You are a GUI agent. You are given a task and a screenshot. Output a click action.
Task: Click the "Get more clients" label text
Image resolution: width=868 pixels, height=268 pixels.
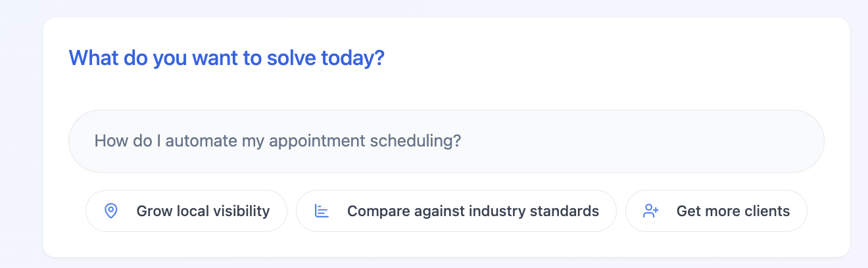pos(733,211)
